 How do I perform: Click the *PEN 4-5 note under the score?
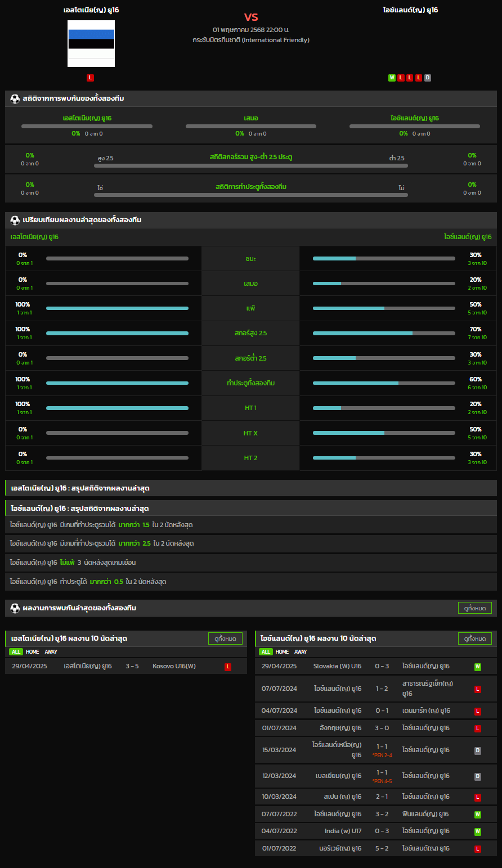[382, 781]
